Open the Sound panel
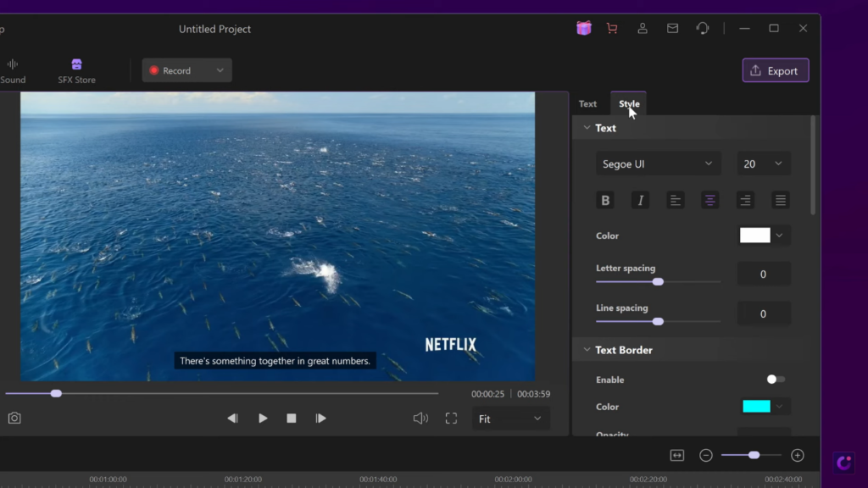Viewport: 868px width, 488px height. [x=13, y=71]
